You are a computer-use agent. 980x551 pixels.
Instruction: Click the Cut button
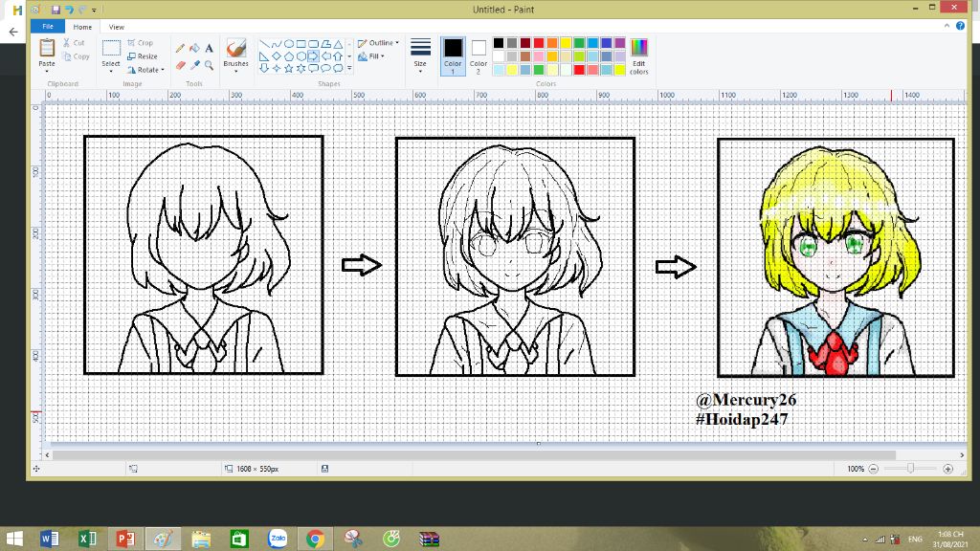point(74,43)
